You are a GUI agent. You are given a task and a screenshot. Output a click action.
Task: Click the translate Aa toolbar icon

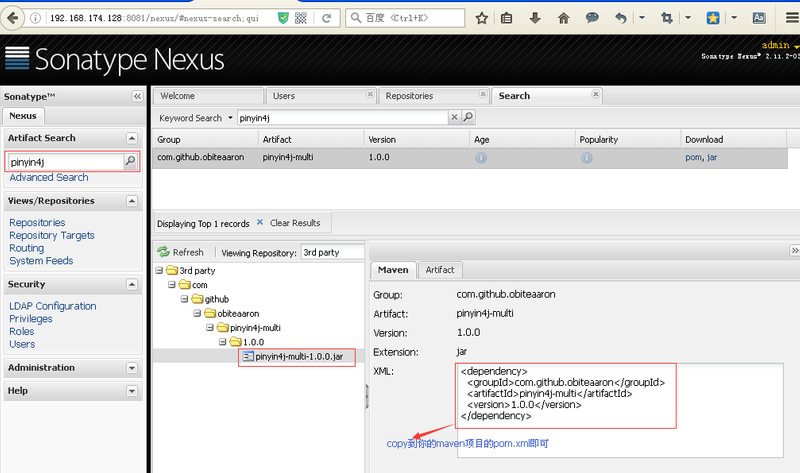click(759, 18)
